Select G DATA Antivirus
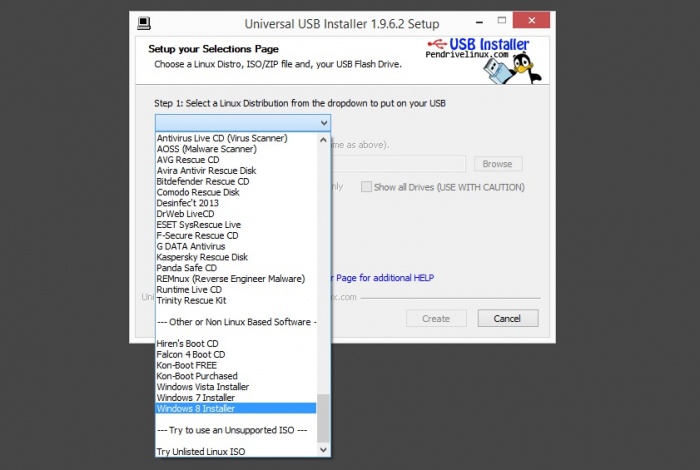 point(236,246)
